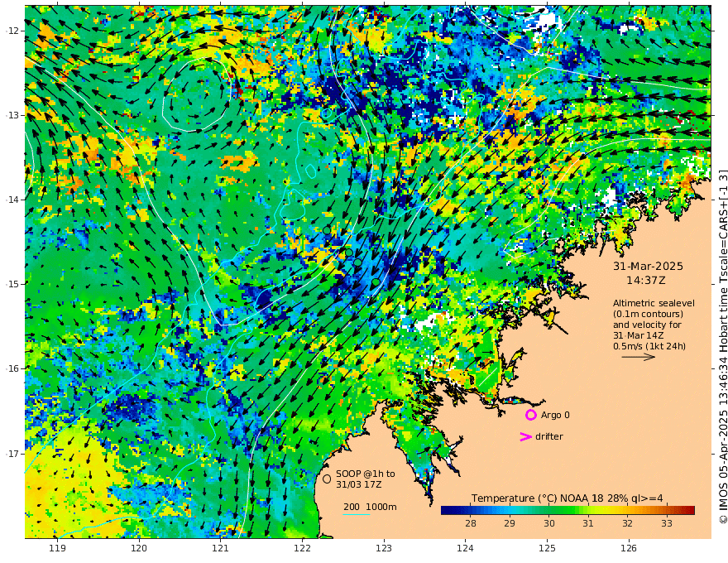Click the time text 14:37Z

[x=646, y=281]
